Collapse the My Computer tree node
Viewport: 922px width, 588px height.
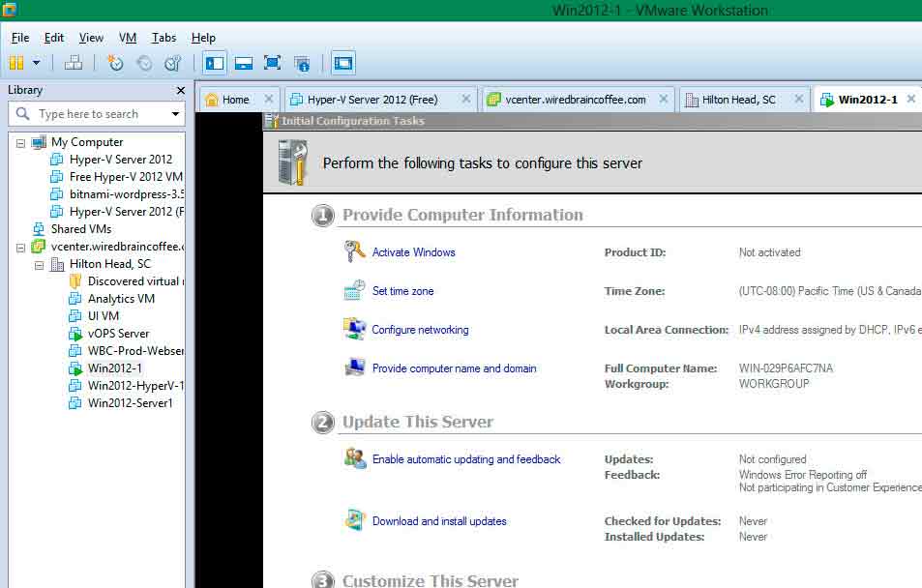pos(20,143)
